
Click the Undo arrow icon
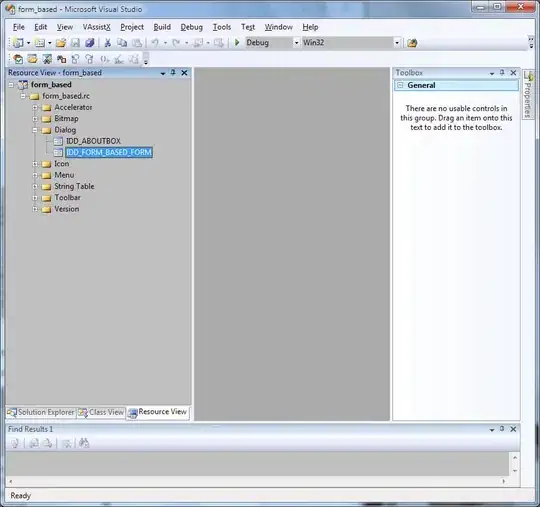pyautogui.click(x=155, y=43)
